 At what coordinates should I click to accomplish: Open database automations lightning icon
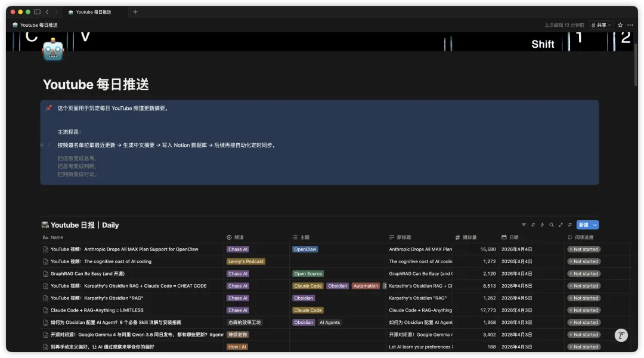click(542, 225)
